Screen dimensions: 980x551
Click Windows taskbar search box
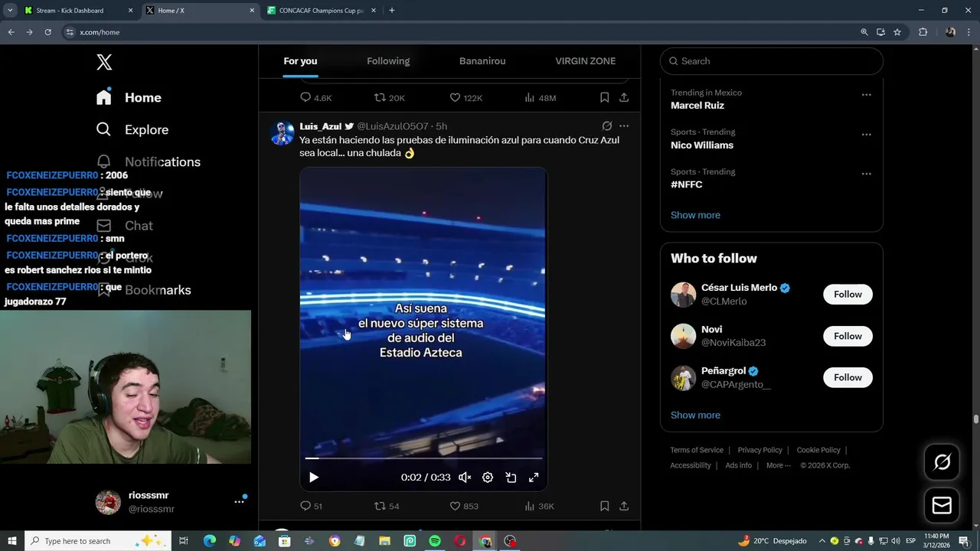(x=97, y=541)
